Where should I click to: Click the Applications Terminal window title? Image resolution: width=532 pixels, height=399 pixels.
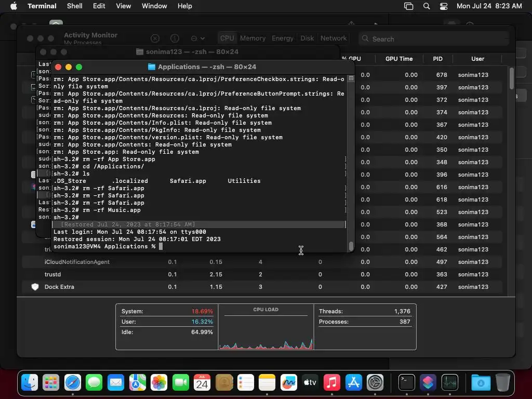point(207,67)
